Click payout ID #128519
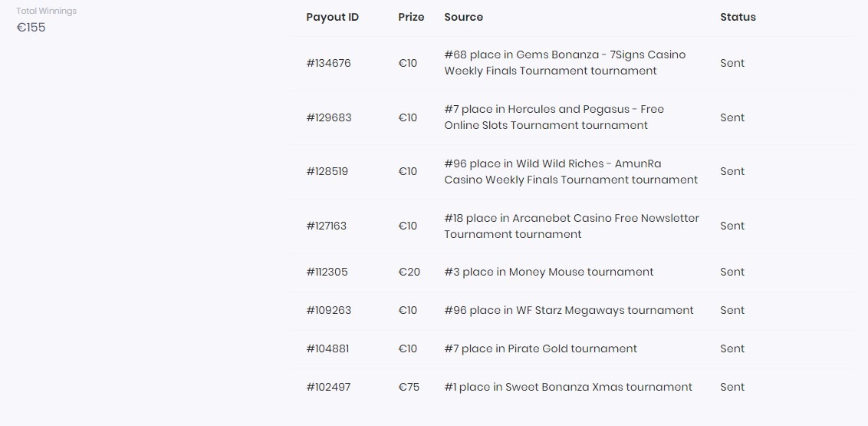This screenshot has width=868, height=426. coord(327,171)
